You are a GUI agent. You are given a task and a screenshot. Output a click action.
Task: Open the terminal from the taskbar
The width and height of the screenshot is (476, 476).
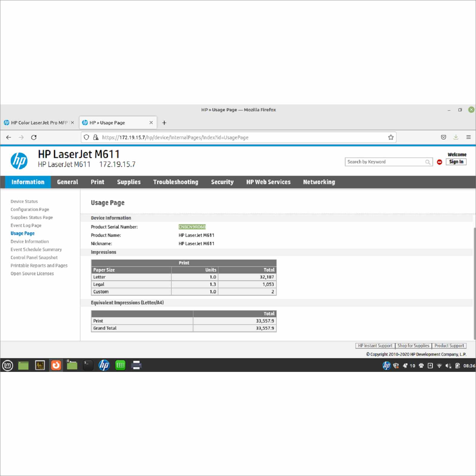pos(88,365)
